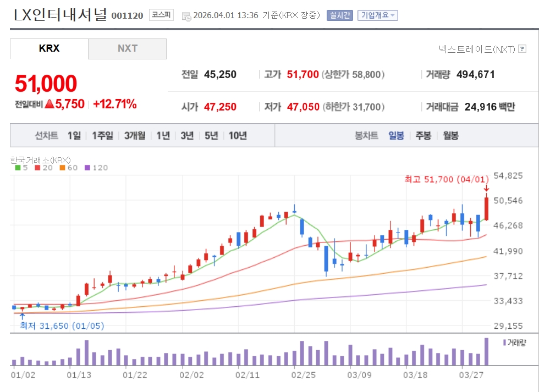Click the purple 120-day moving average legend swatch

point(87,168)
